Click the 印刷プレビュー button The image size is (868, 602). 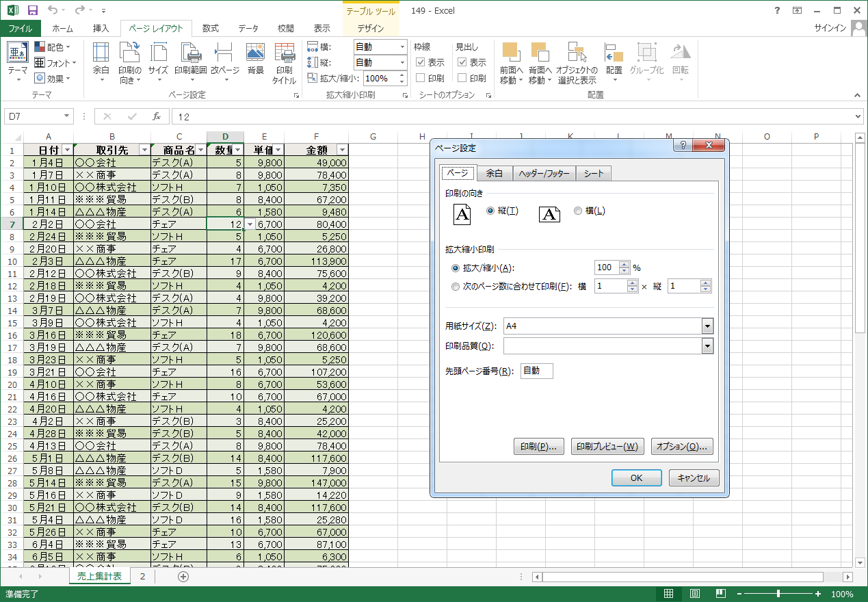[607, 447]
